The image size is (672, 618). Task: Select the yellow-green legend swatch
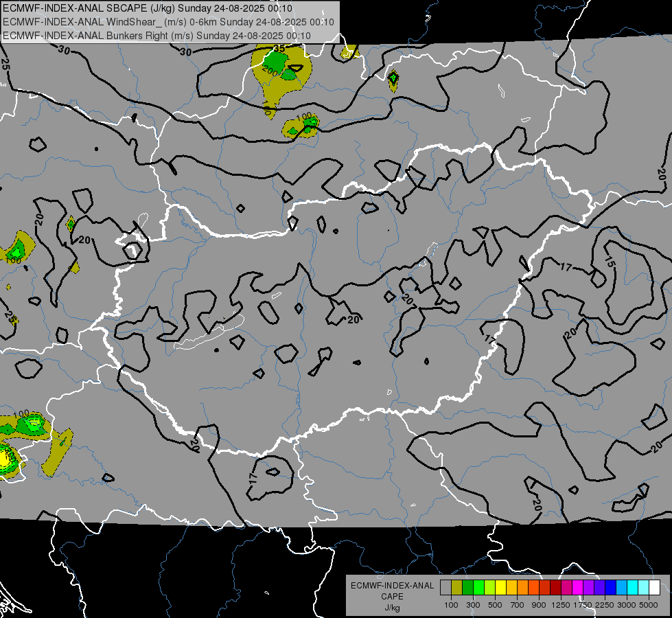click(x=490, y=587)
